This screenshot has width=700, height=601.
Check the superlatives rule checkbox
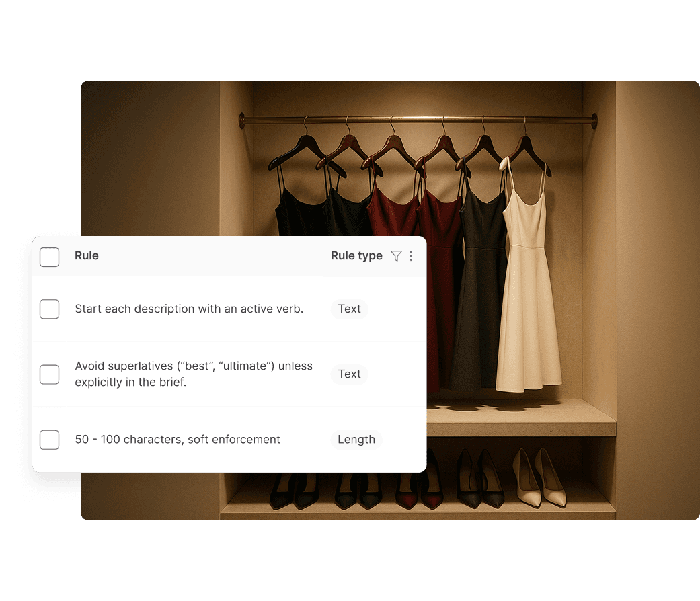click(49, 374)
